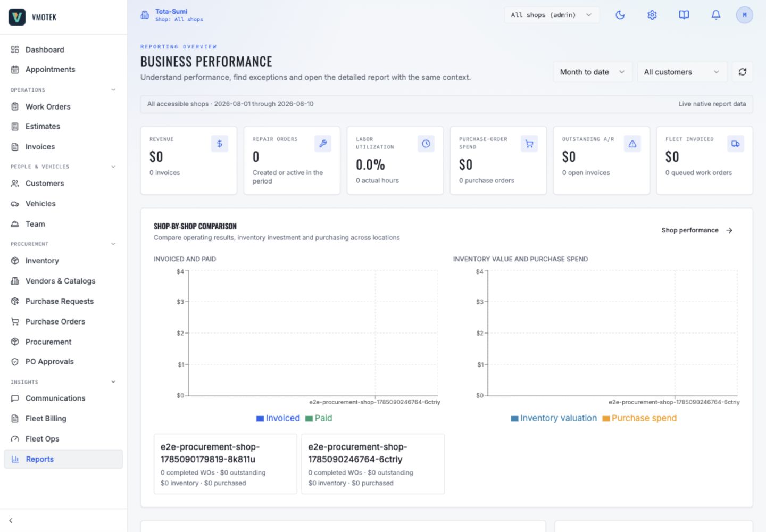Viewport: 766px width, 532px height.
Task: Toggle the Paid legend swatch
Action: [309, 419]
